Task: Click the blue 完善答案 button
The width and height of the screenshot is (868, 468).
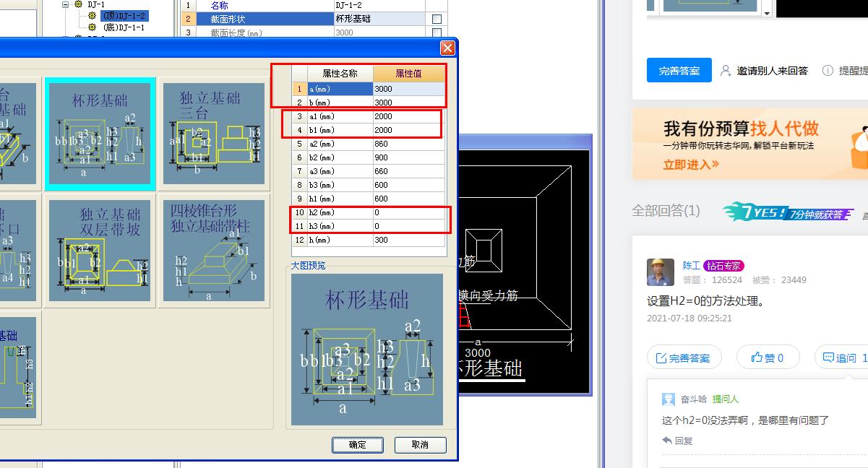Action: pyautogui.click(x=679, y=70)
